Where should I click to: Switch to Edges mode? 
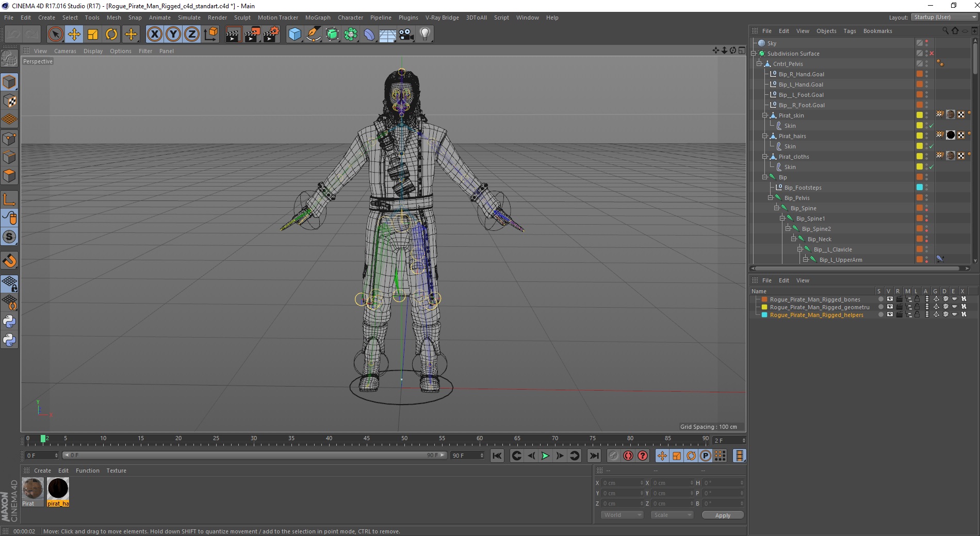(x=9, y=157)
